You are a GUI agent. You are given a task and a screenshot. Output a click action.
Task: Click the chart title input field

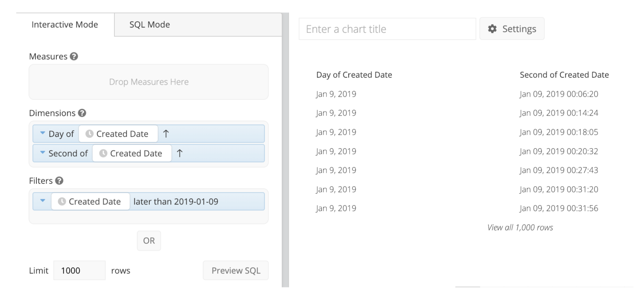[387, 29]
